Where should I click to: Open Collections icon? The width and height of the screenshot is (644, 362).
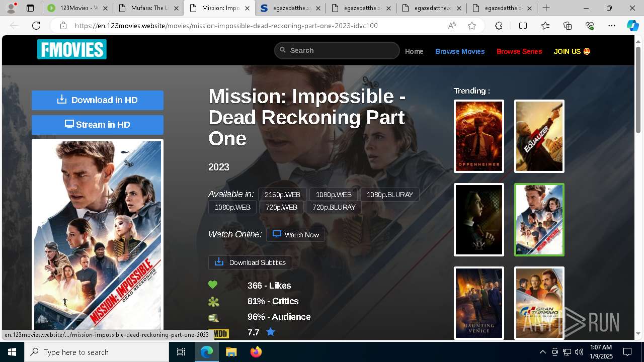(x=568, y=26)
